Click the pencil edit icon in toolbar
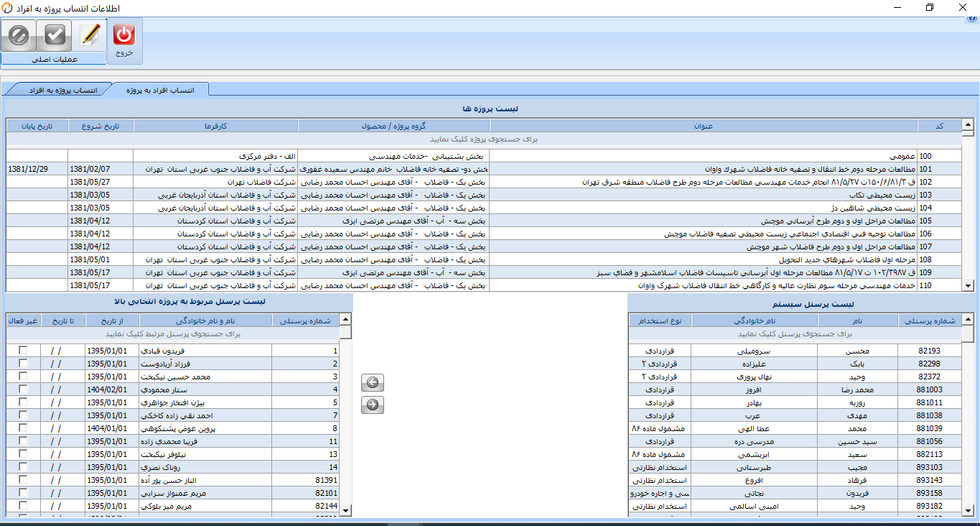 coord(90,34)
